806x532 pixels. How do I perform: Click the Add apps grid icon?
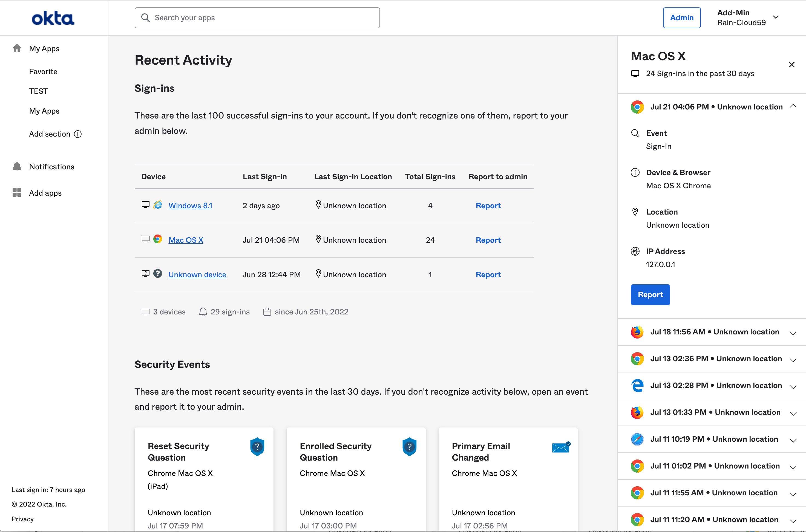point(17,193)
